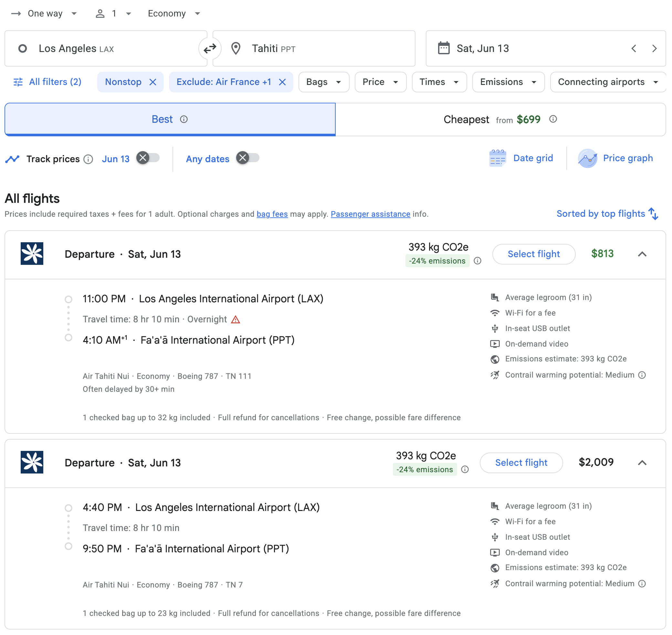Open the Date grid
Viewport: 672px width, 635px height.
tap(521, 158)
